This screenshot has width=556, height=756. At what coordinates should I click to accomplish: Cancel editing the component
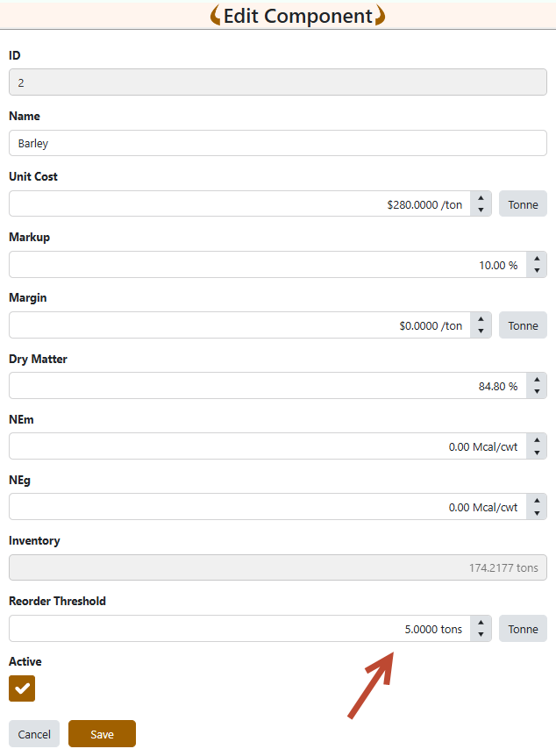point(34,734)
